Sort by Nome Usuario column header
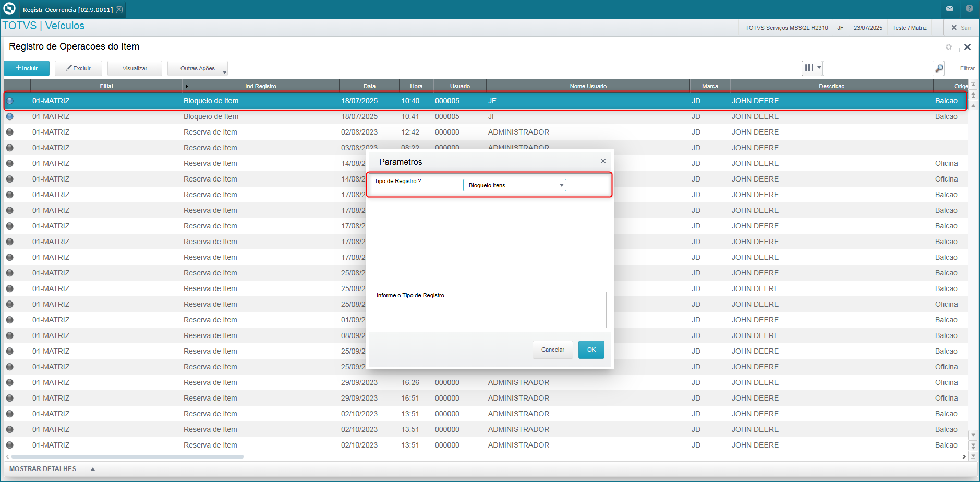980x482 pixels. click(x=588, y=86)
